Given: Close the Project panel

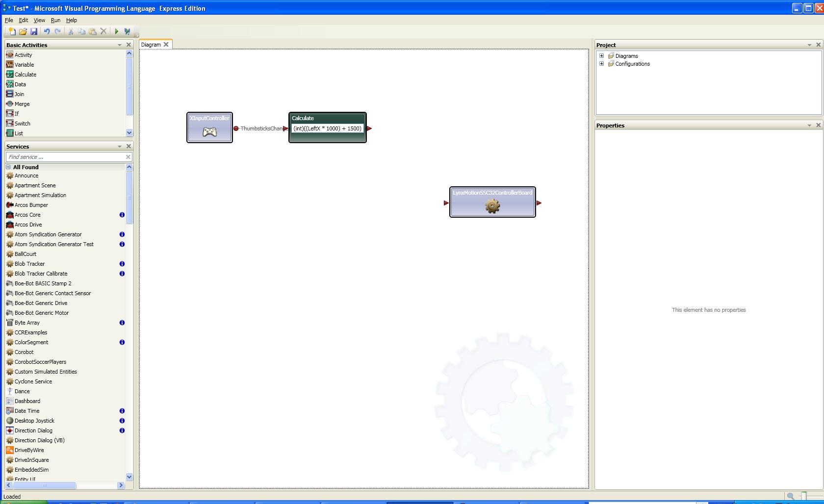Looking at the screenshot, I should click(818, 45).
